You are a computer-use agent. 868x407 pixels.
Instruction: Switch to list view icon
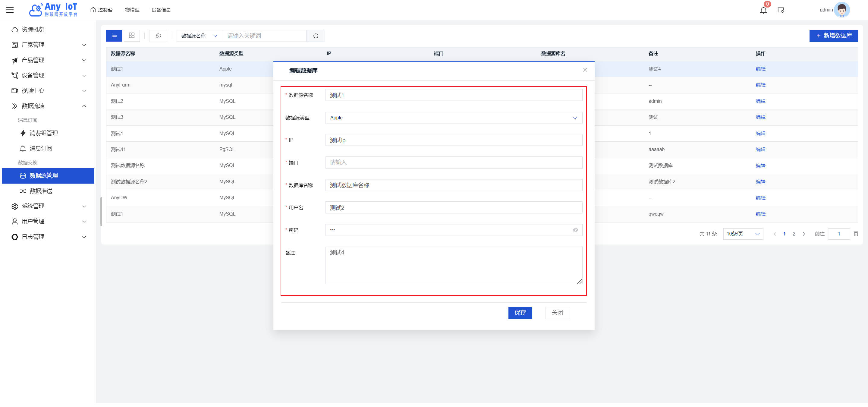pyautogui.click(x=114, y=36)
